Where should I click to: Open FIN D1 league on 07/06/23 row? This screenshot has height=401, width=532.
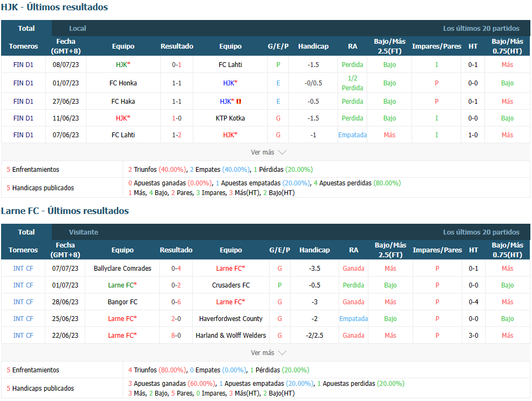point(23,135)
